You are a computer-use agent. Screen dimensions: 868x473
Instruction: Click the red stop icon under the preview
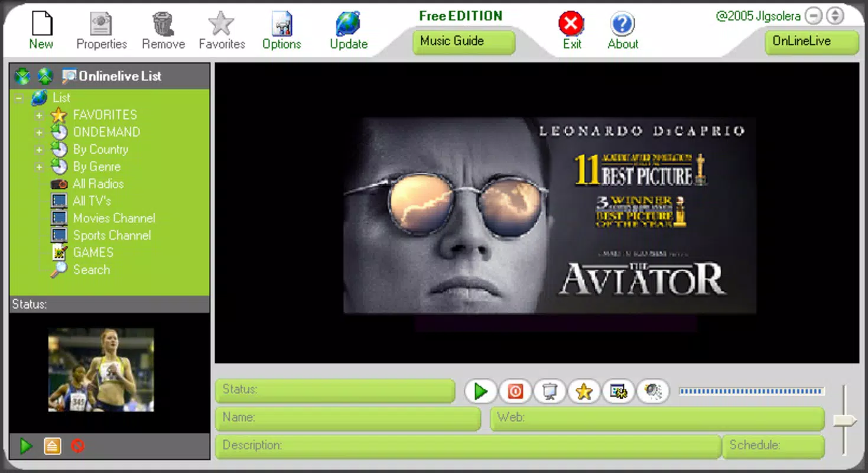pyautogui.click(x=77, y=446)
